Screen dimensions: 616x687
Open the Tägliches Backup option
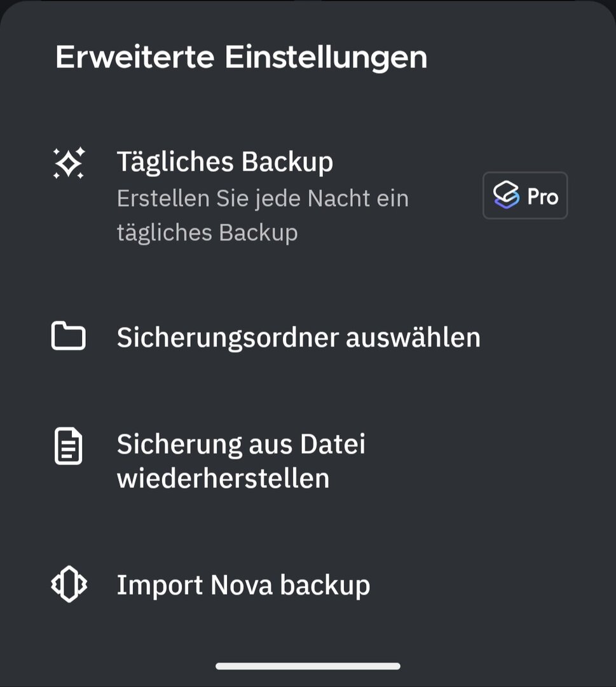[225, 163]
